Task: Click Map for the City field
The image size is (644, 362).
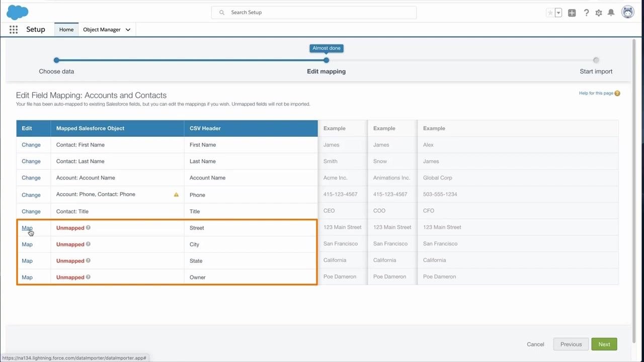Action: pyautogui.click(x=27, y=244)
